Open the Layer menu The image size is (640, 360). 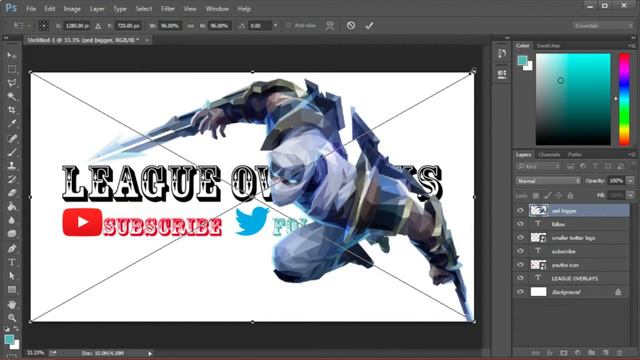tap(97, 9)
